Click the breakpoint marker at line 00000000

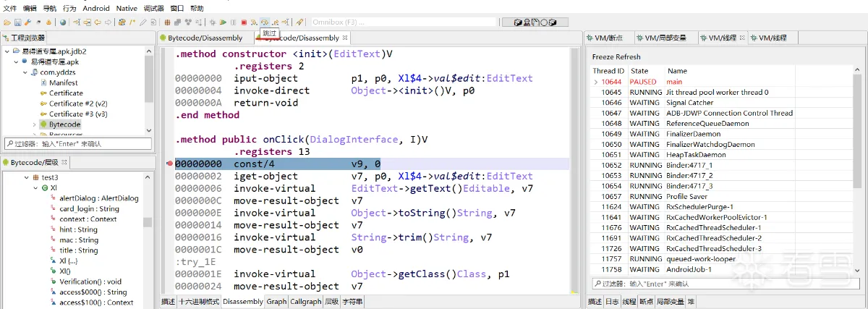(x=170, y=164)
